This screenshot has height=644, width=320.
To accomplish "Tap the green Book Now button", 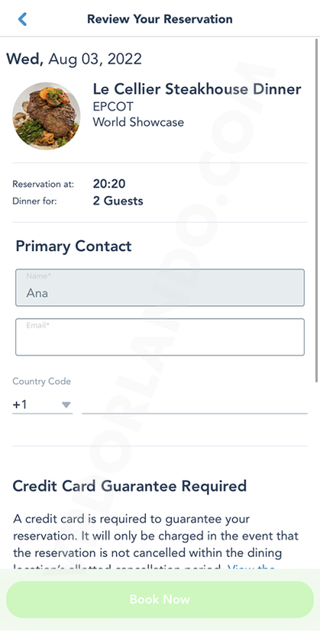I will pyautogui.click(x=160, y=599).
